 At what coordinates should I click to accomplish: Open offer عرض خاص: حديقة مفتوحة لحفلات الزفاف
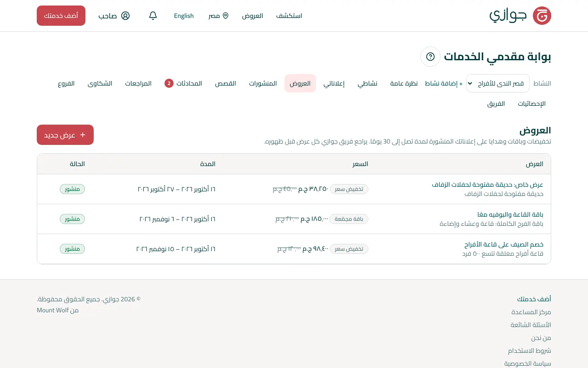[487, 184]
